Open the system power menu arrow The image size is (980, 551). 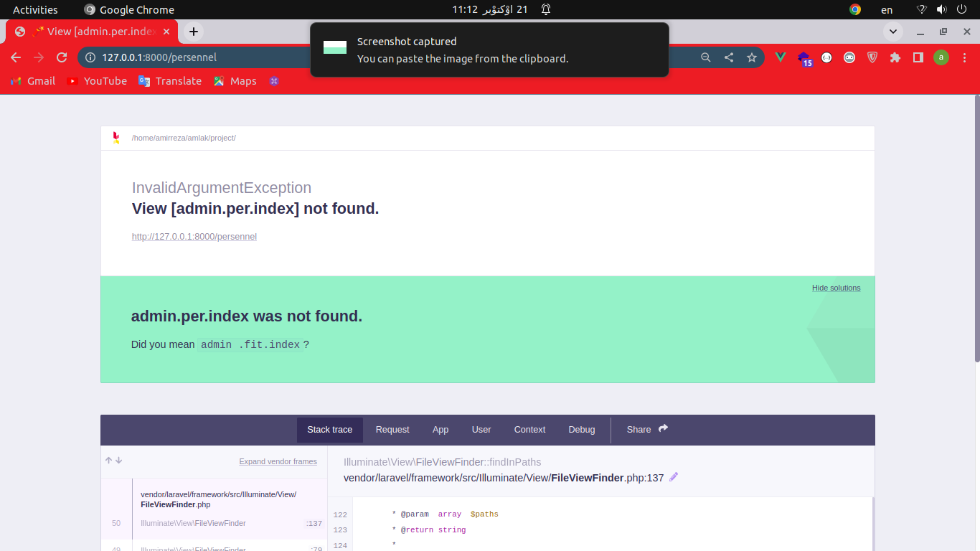[x=962, y=9]
